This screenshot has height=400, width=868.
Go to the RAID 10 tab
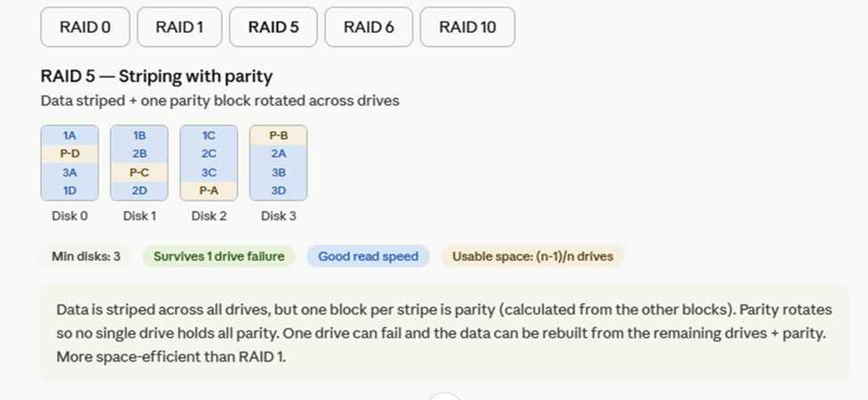(467, 27)
